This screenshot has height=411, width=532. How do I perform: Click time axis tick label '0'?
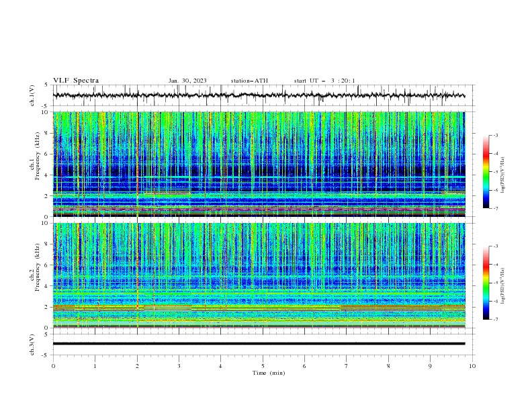pyautogui.click(x=53, y=366)
